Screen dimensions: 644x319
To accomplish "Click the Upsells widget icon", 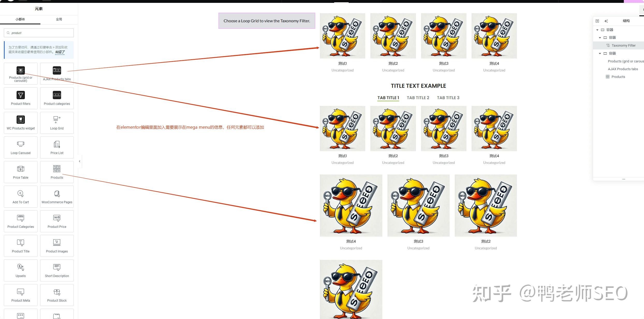I will point(21,267).
